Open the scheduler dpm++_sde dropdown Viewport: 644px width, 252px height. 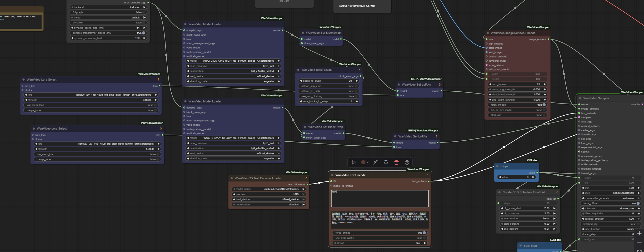611,209
